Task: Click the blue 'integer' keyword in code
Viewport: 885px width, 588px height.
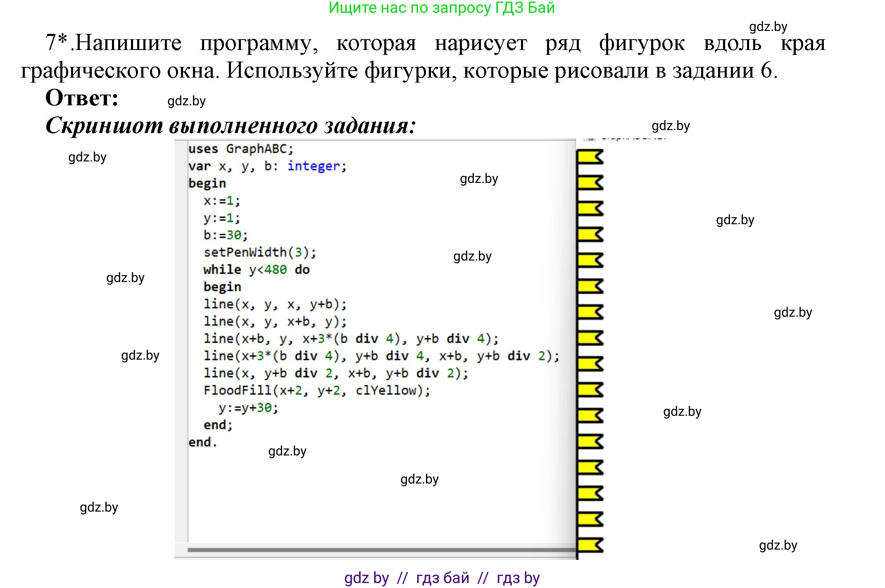Action: [314, 166]
